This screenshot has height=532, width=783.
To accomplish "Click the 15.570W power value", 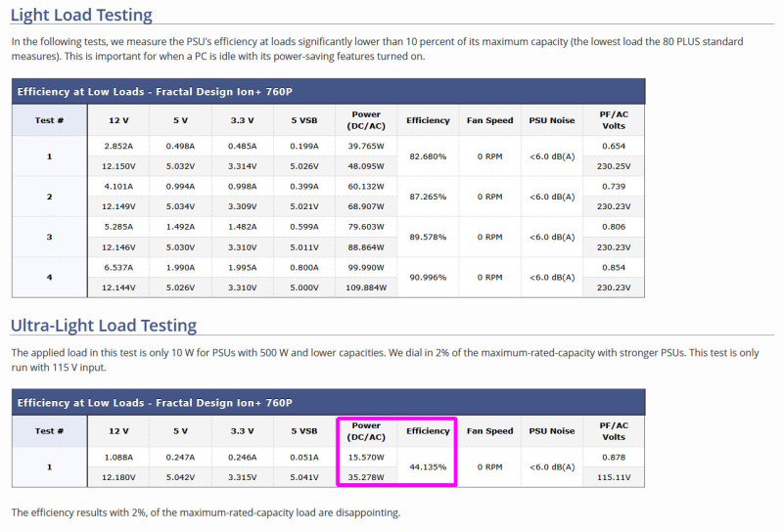I will (366, 458).
